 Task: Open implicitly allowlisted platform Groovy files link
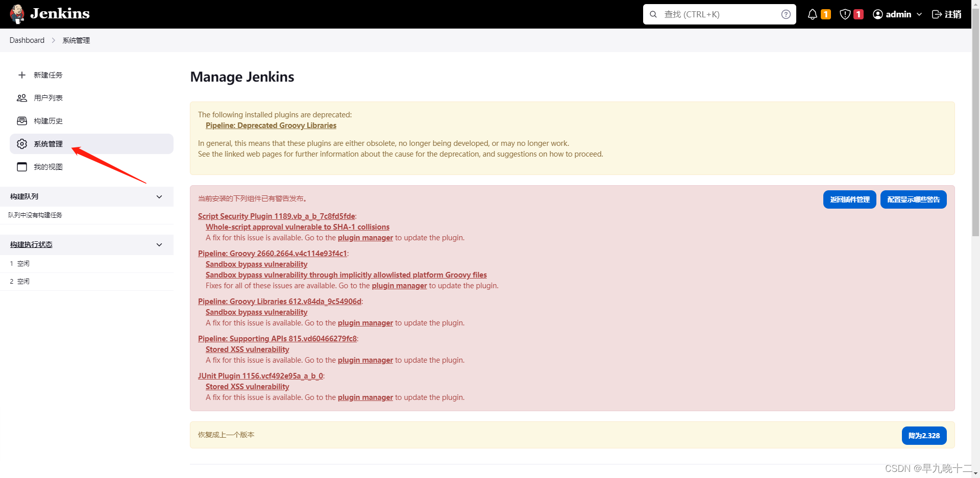[x=346, y=275]
